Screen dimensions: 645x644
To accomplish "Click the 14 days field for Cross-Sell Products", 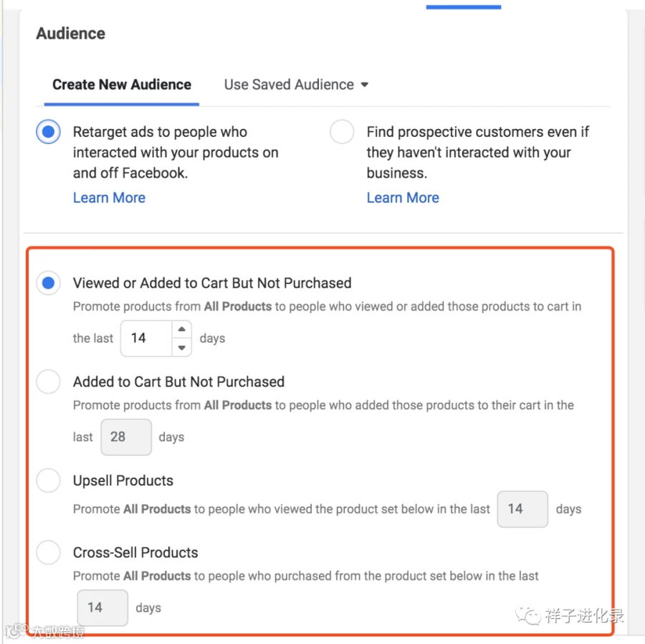I will click(x=102, y=608).
